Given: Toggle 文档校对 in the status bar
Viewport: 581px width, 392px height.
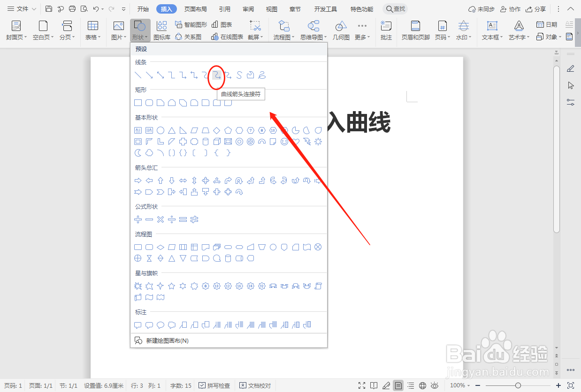Looking at the screenshot, I should click(x=255, y=385).
